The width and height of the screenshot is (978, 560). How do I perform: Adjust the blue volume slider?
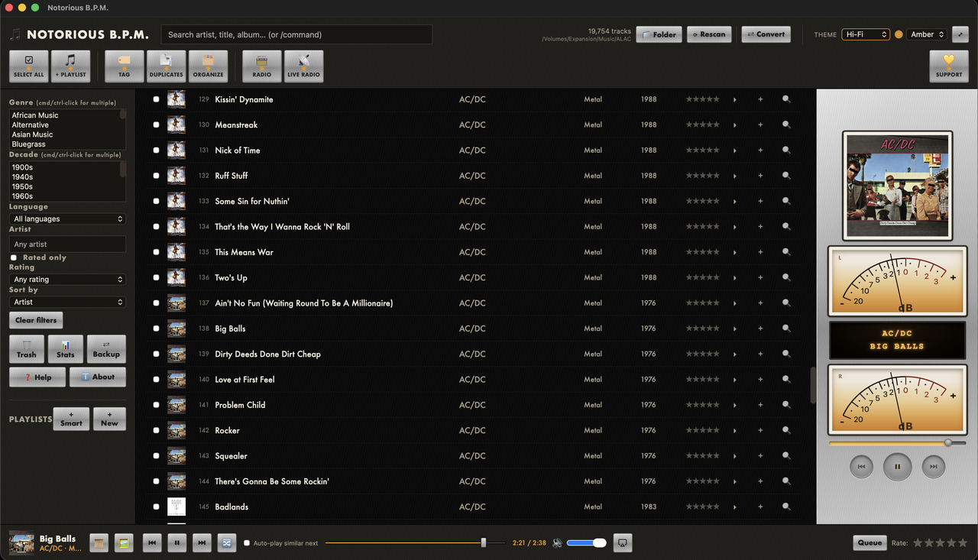586,542
